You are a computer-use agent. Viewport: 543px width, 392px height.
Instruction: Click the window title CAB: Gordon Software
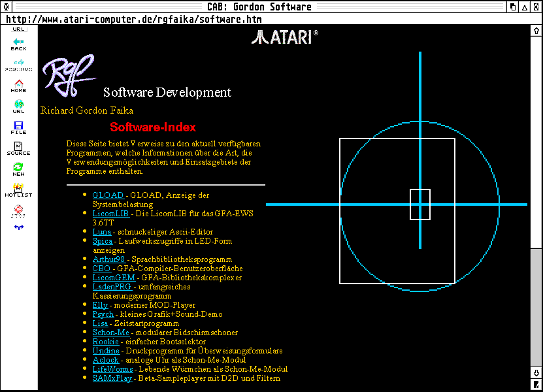coord(259,7)
